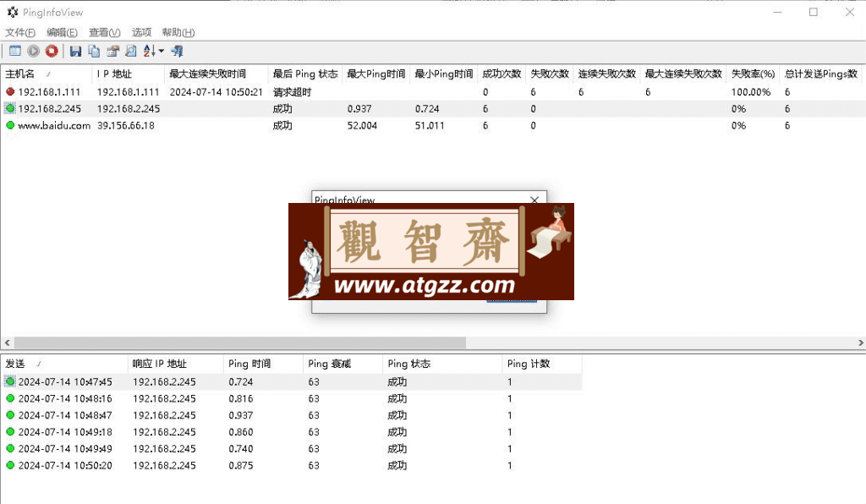Screen dimensions: 866x504
Task: Click the Find magnifier icon in toolbar
Action: 131,51
